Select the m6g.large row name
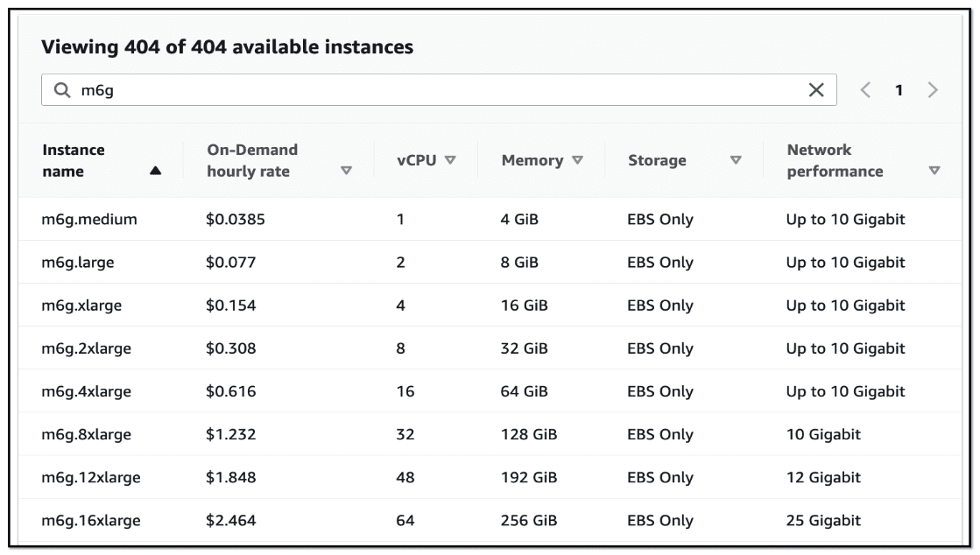This screenshot has width=980, height=555. [78, 263]
